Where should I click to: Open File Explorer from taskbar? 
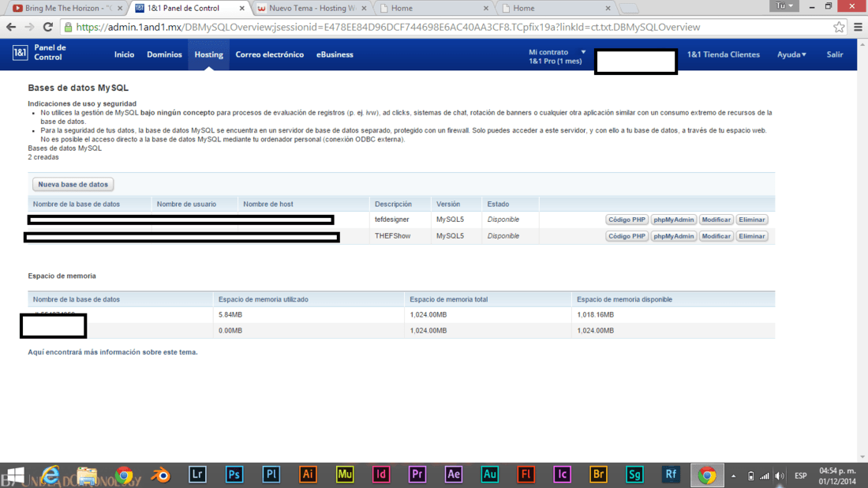pos(87,475)
